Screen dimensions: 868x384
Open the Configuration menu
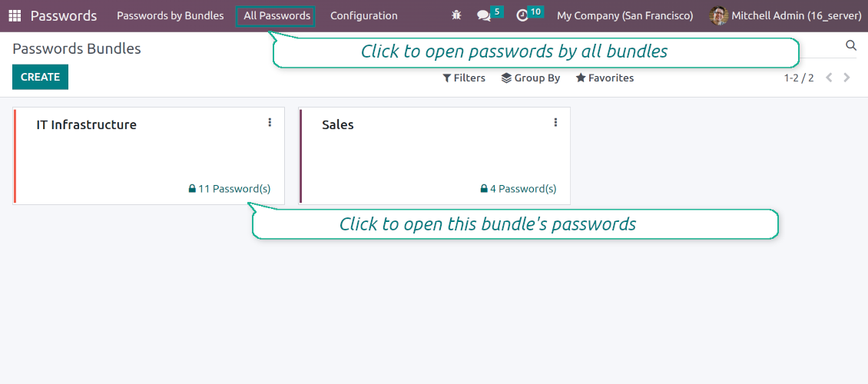point(364,15)
